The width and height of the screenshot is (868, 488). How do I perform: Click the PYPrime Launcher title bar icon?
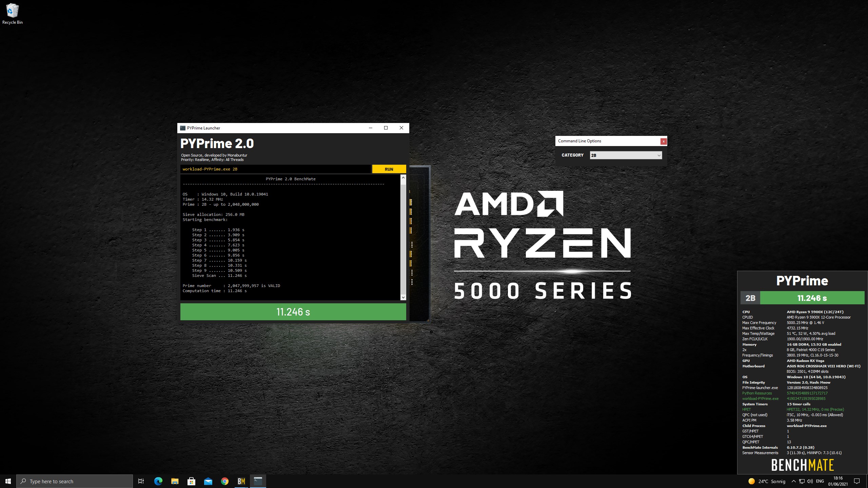(x=183, y=128)
